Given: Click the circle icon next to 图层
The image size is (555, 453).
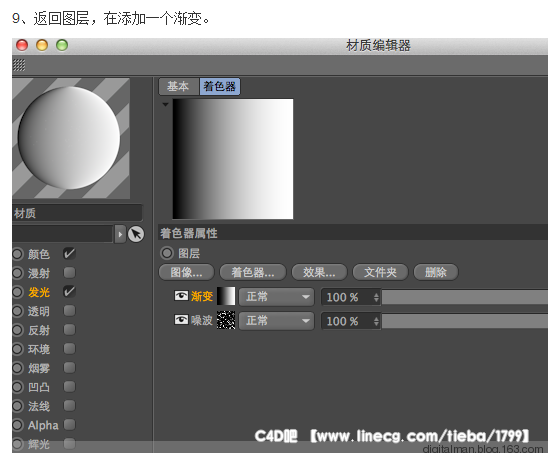Looking at the screenshot, I should coord(167,253).
